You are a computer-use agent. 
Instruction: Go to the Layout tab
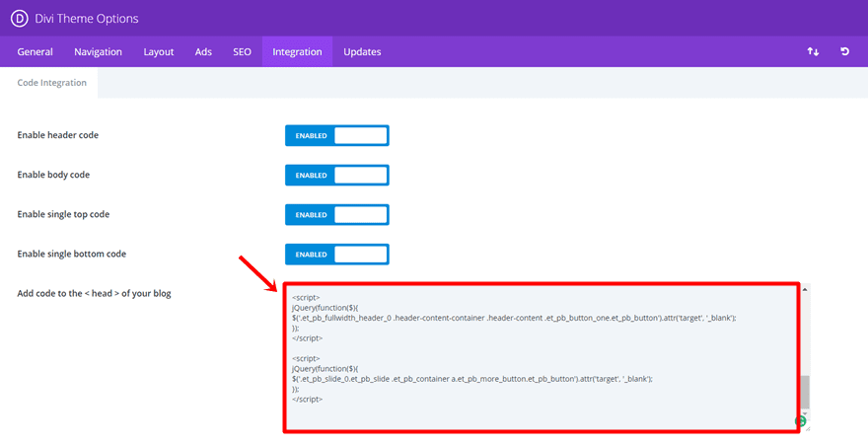[159, 52]
